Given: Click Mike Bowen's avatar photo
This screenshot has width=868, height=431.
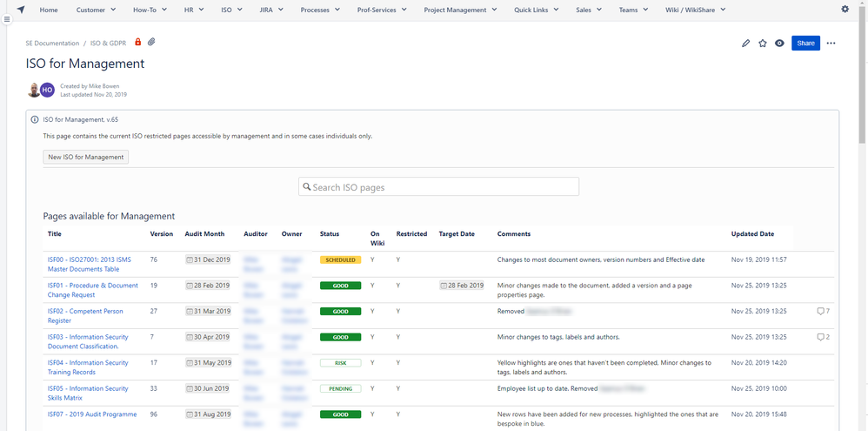Looking at the screenshot, I should [x=34, y=90].
